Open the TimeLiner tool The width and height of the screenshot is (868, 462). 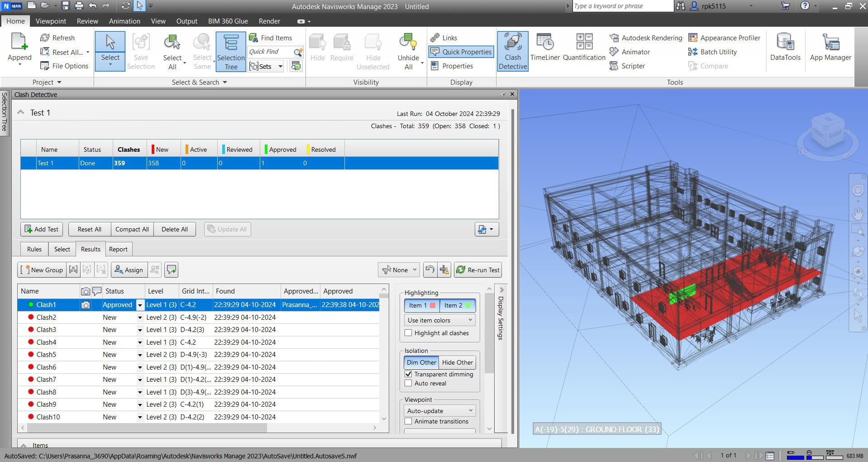(545, 48)
